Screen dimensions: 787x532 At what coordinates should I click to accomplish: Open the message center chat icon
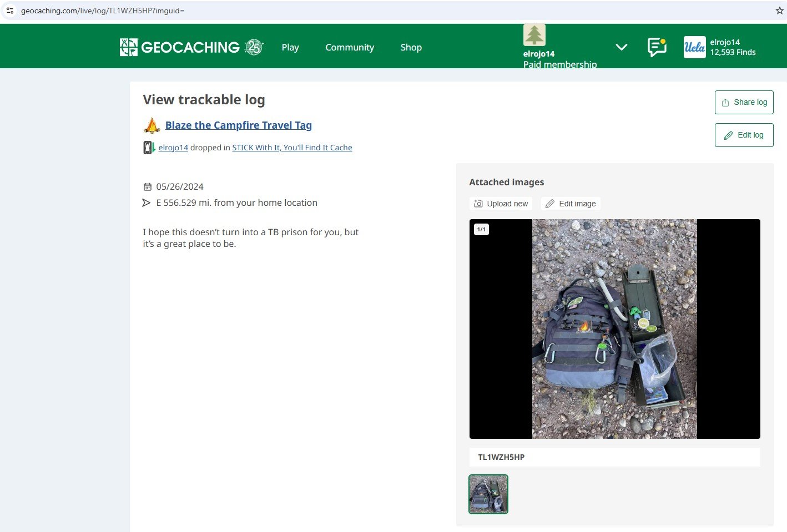[x=657, y=47]
